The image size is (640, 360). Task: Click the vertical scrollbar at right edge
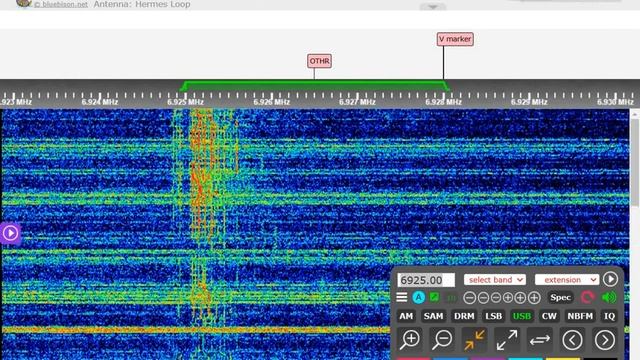(x=635, y=161)
